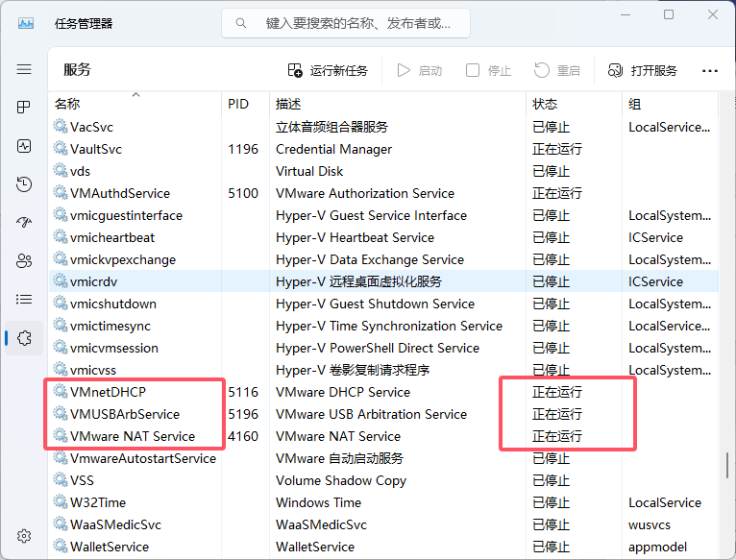Open the App history page icon
The width and height of the screenshot is (736, 560).
tap(24, 184)
